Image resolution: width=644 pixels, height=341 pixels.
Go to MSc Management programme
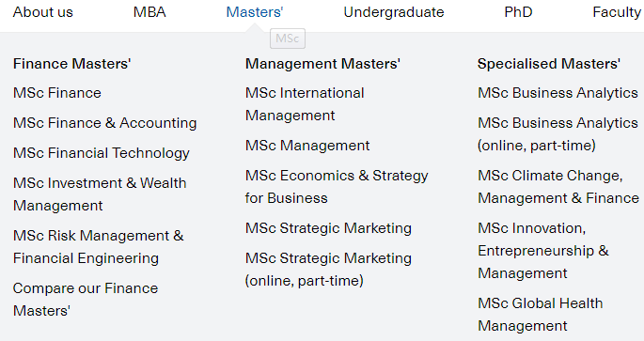click(307, 146)
